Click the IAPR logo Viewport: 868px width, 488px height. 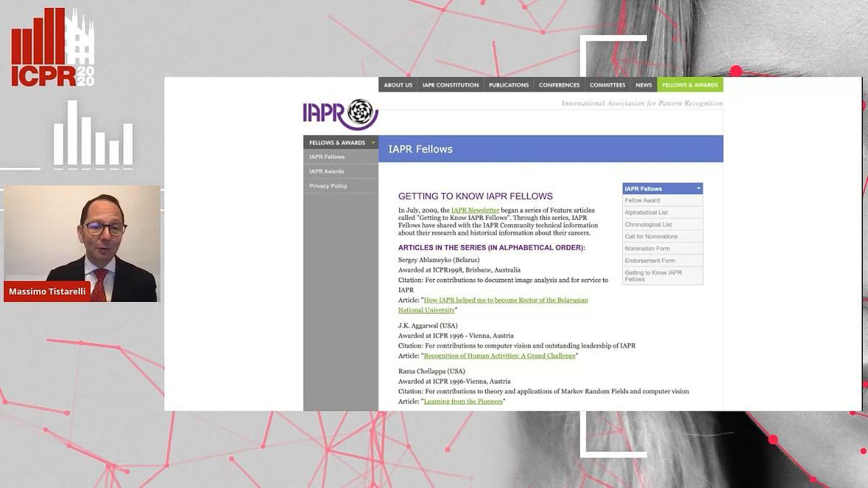(x=340, y=114)
